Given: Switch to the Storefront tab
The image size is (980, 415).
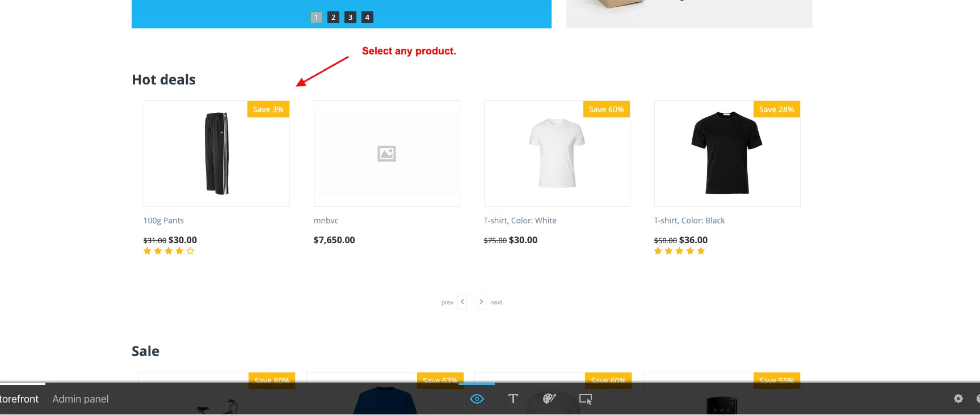Looking at the screenshot, I should (x=19, y=399).
